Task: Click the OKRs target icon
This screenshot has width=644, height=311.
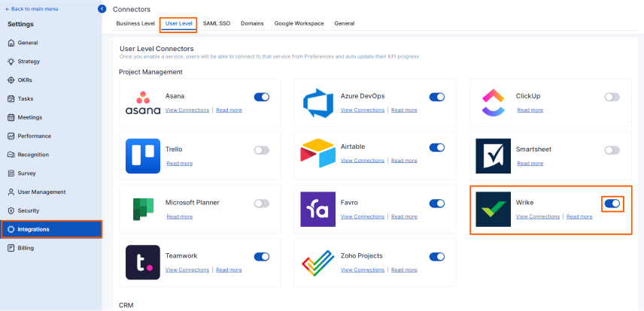Action: click(x=11, y=80)
